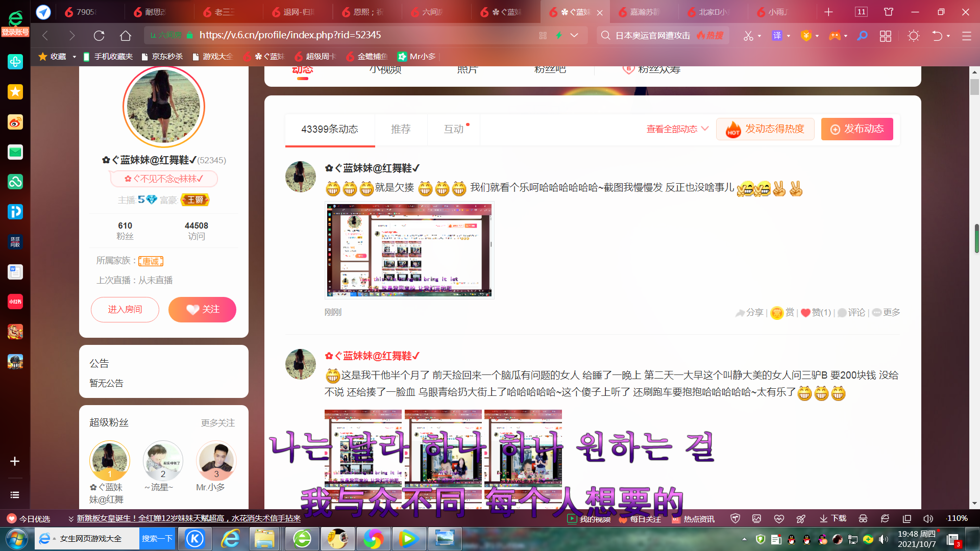
Task: Open super fan Mr.小多 avatar
Action: click(216, 461)
